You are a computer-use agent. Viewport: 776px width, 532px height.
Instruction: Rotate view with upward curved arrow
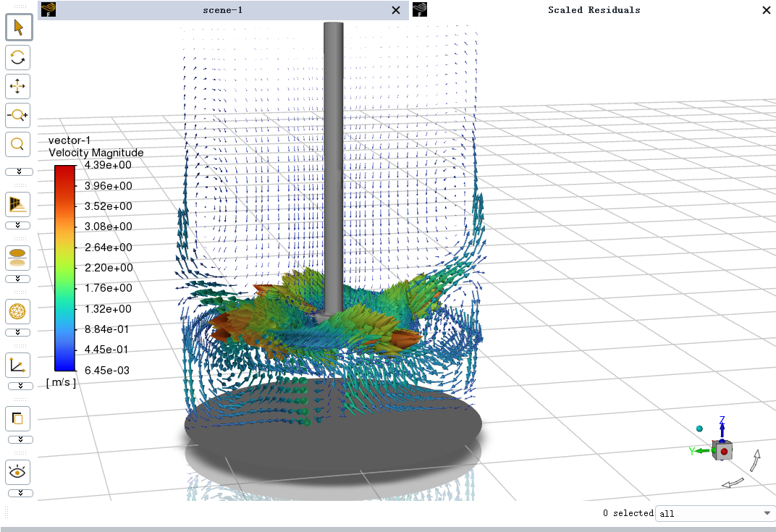755,460
